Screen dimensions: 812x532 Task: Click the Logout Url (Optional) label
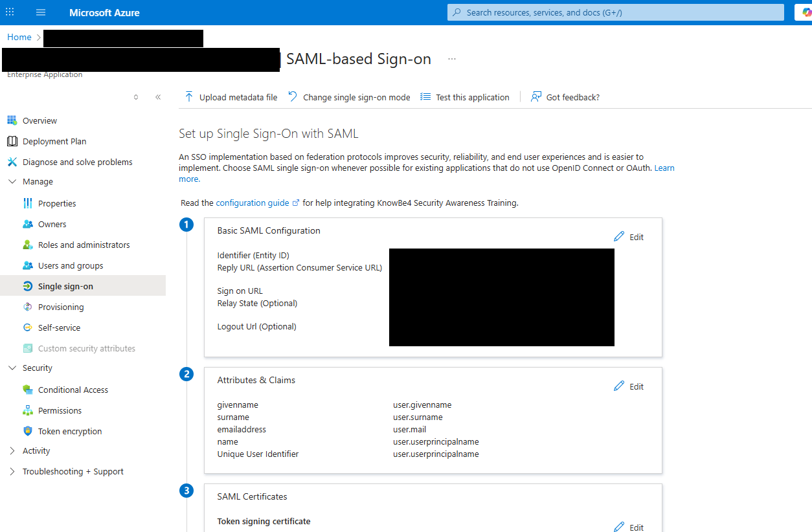(256, 326)
